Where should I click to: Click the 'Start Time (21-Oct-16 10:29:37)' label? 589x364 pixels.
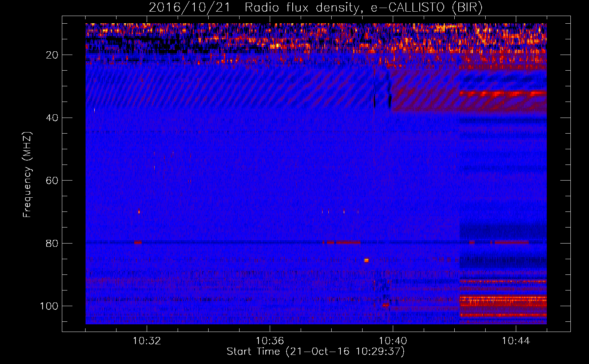click(316, 352)
